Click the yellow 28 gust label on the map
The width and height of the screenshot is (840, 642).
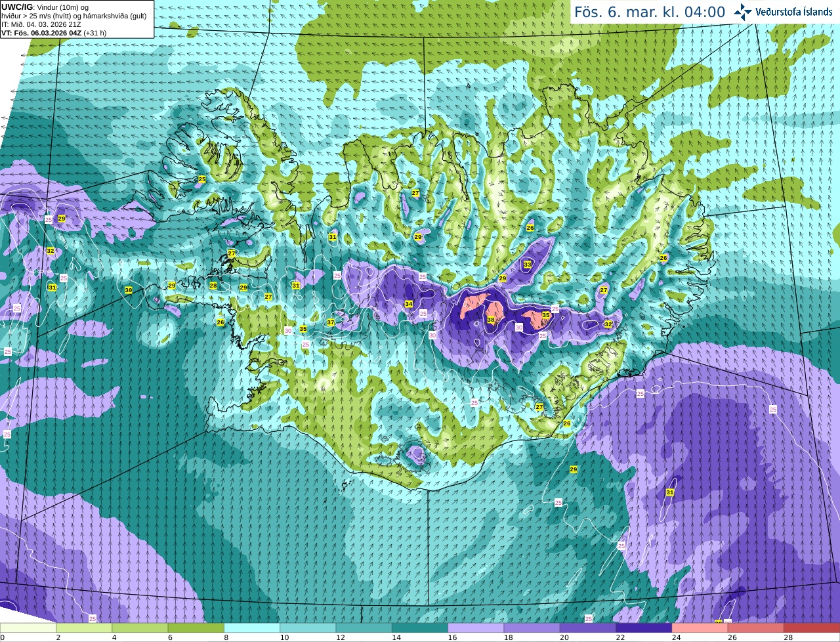(x=213, y=286)
